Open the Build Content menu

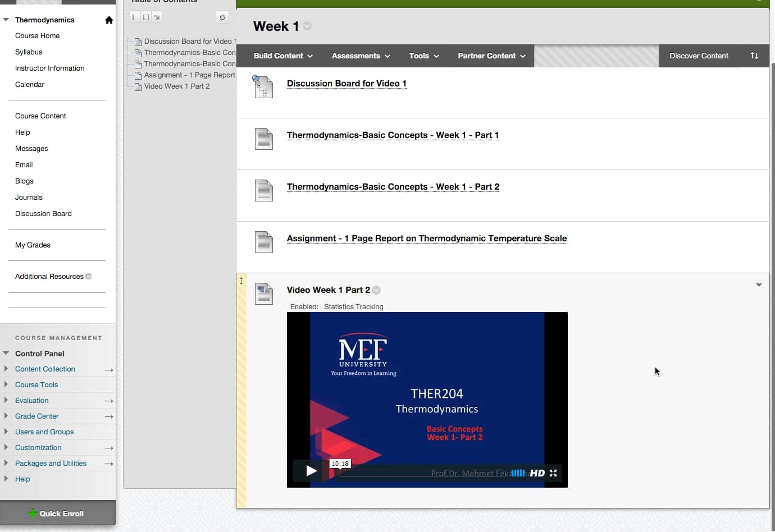coord(283,56)
